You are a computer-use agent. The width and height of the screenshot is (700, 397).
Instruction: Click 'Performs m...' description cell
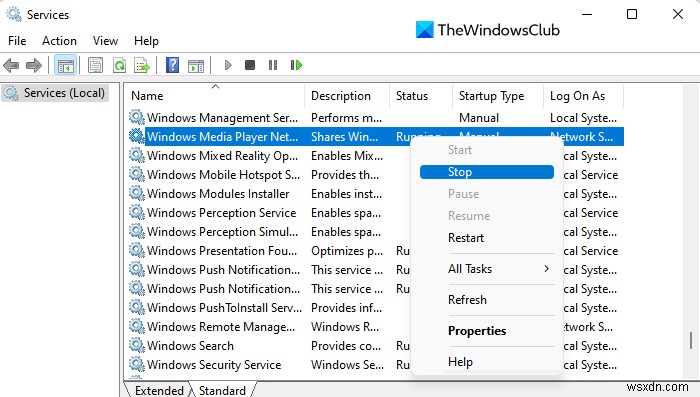346,117
